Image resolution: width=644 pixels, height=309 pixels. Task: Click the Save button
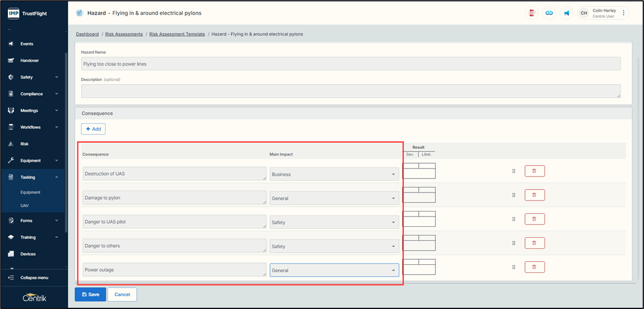pyautogui.click(x=90, y=294)
